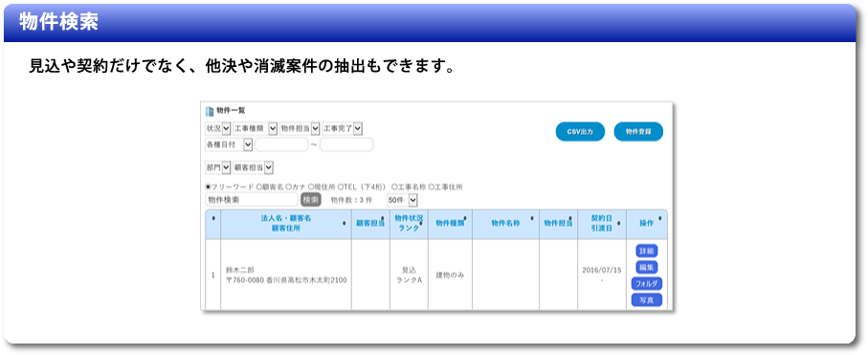Sort by 物件名称 column header
Image resolution: width=868 pixels, height=355 pixels.
505,224
